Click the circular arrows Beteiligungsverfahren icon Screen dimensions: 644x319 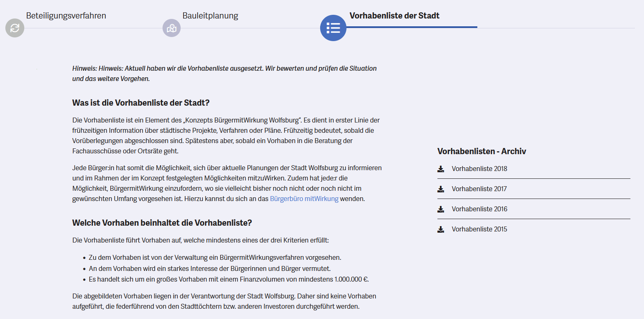pyautogui.click(x=15, y=28)
